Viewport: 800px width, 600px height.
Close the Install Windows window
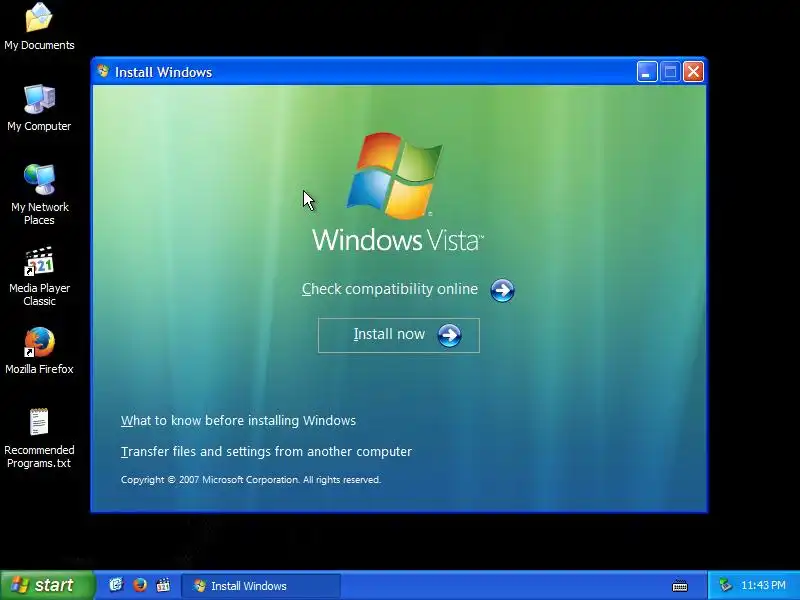[x=693, y=72]
